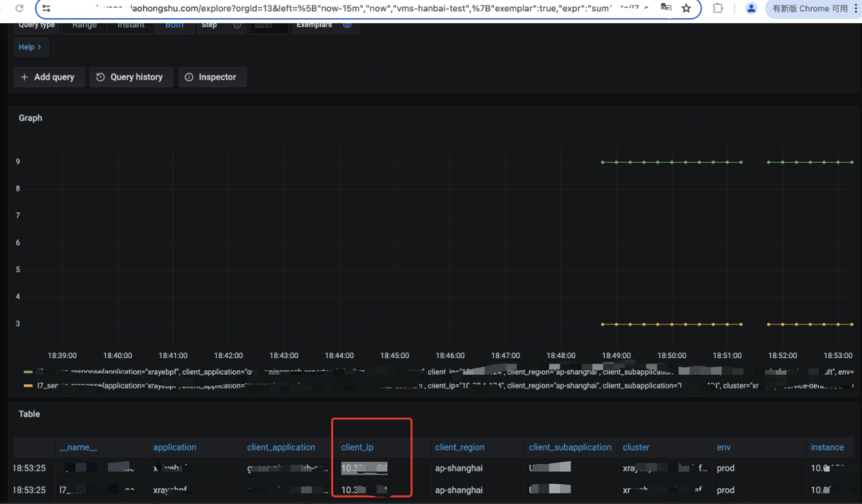The height and width of the screenshot is (504, 862).
Task: Click second row's prod env cell
Action: coord(725,490)
